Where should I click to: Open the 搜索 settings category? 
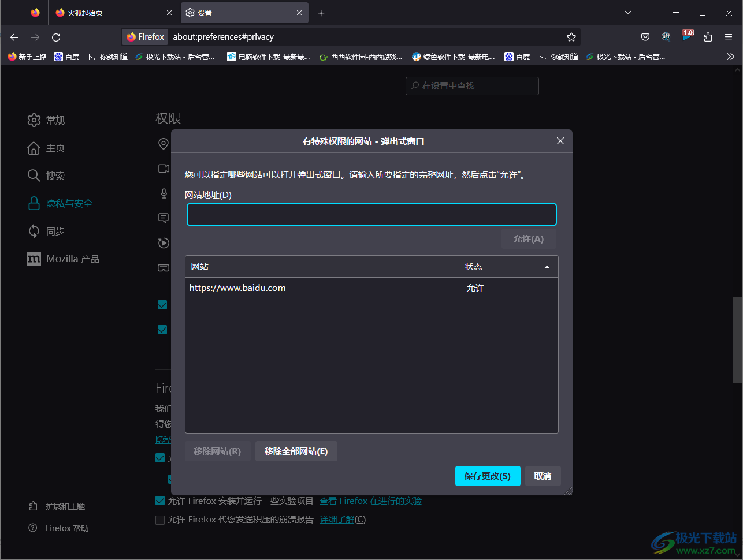(x=46, y=176)
